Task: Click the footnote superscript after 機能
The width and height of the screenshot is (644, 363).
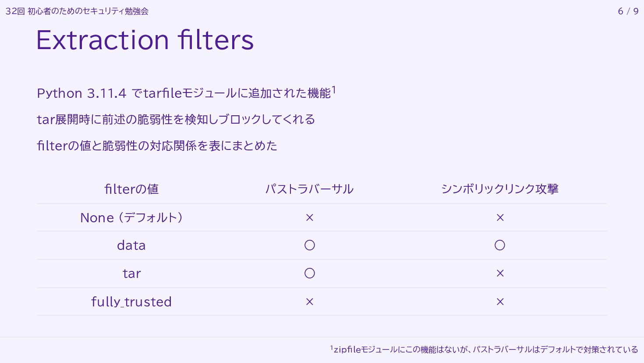Action: pos(334,90)
